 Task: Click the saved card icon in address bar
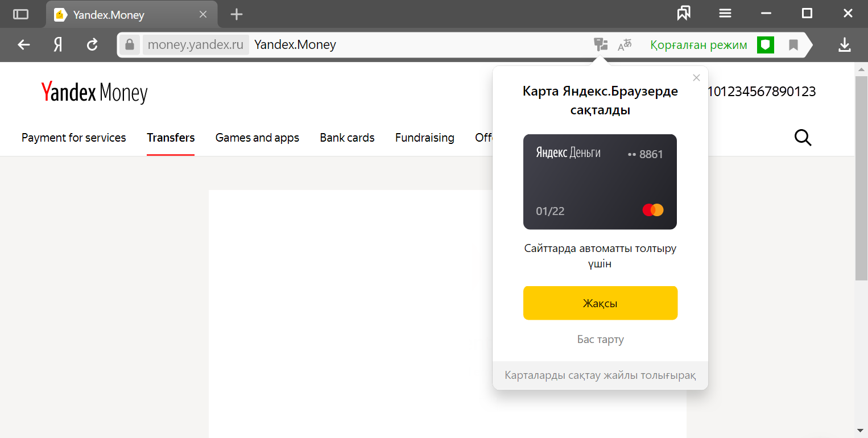pos(601,44)
